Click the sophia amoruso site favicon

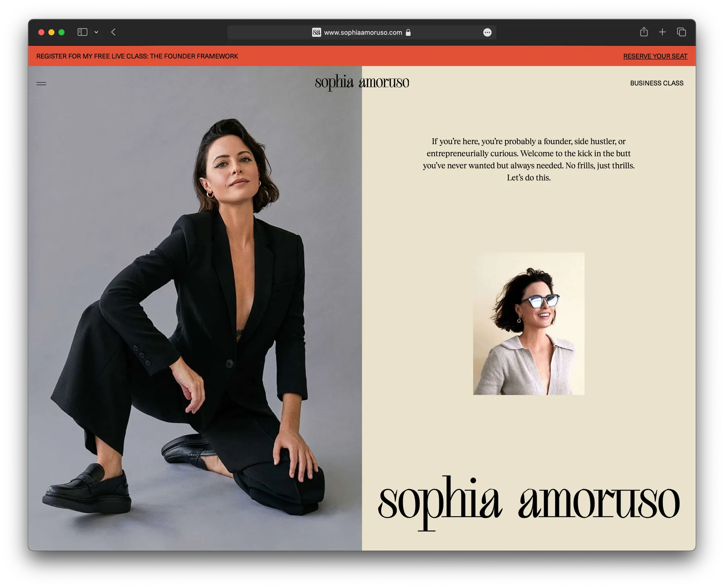click(316, 32)
